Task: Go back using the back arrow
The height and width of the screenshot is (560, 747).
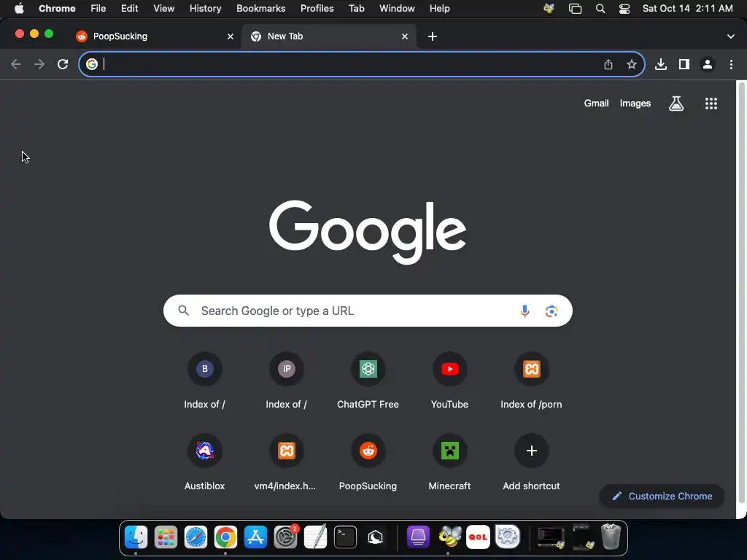Action: click(x=16, y=64)
